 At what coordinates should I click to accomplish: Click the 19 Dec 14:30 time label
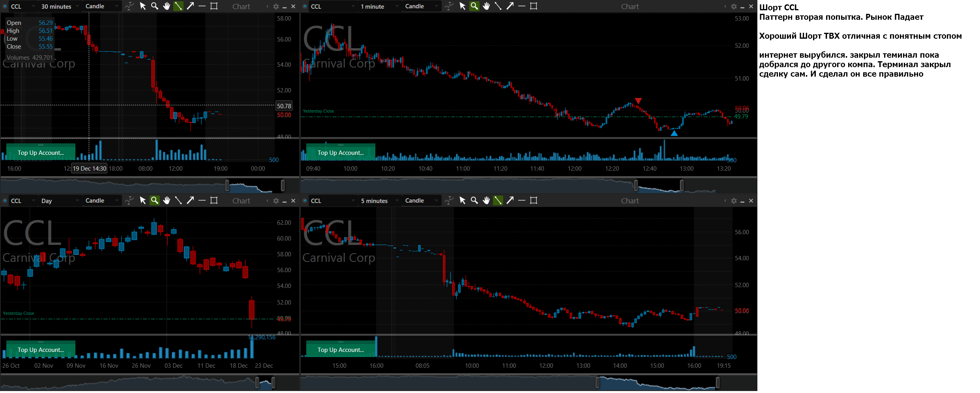(89, 168)
